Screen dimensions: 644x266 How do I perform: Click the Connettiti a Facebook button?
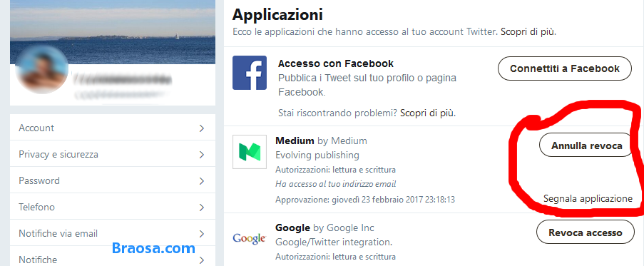[x=565, y=68]
